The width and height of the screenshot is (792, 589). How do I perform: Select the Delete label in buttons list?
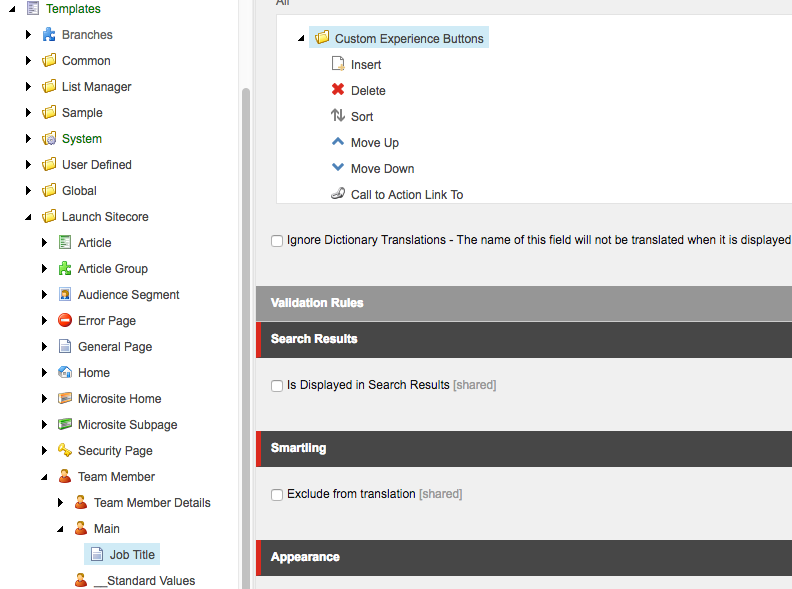[368, 90]
